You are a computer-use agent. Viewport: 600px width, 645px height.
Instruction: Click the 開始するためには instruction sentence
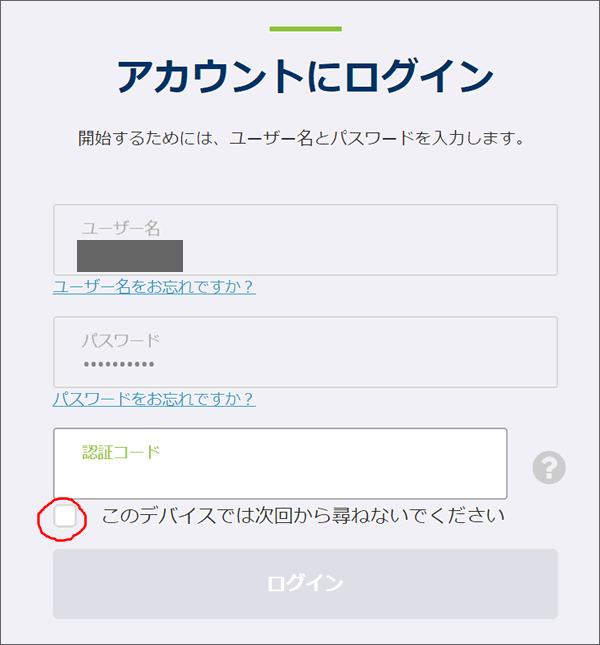click(x=301, y=138)
